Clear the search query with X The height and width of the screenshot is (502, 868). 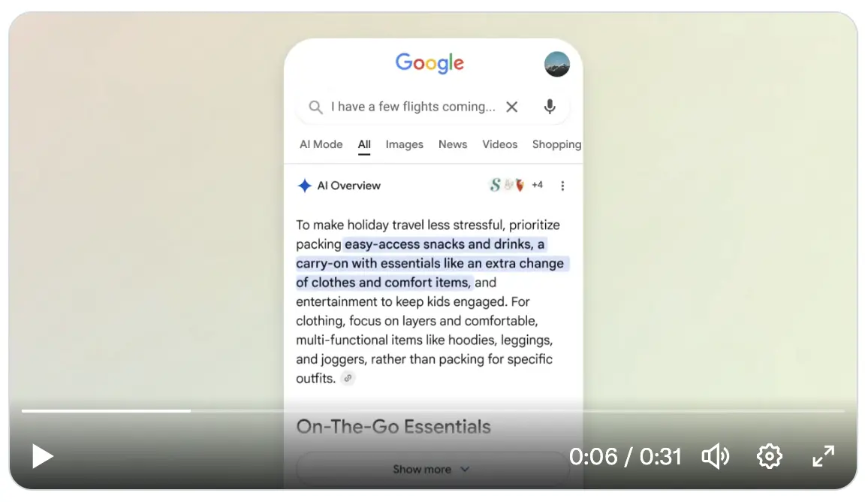click(511, 107)
